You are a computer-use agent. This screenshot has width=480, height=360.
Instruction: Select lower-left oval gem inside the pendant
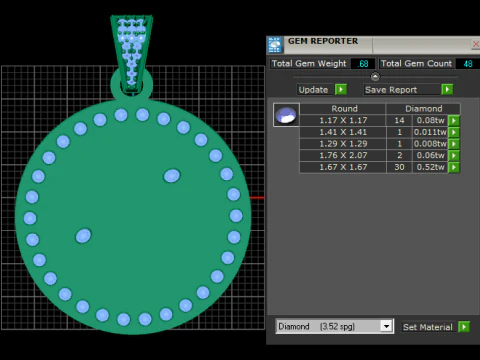[x=83, y=236]
